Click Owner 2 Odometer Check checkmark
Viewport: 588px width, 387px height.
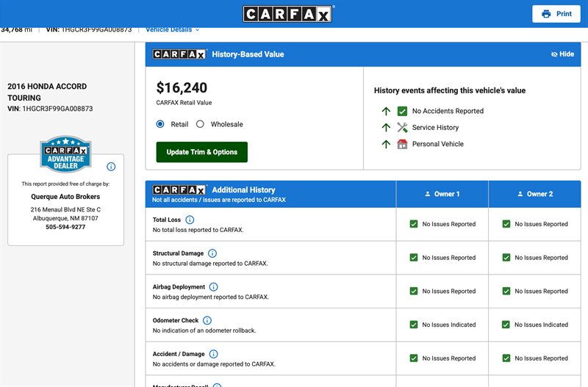click(x=506, y=325)
